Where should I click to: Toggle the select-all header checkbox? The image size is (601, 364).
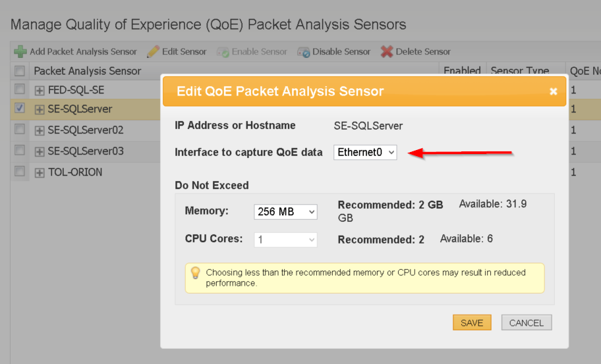pyautogui.click(x=20, y=70)
